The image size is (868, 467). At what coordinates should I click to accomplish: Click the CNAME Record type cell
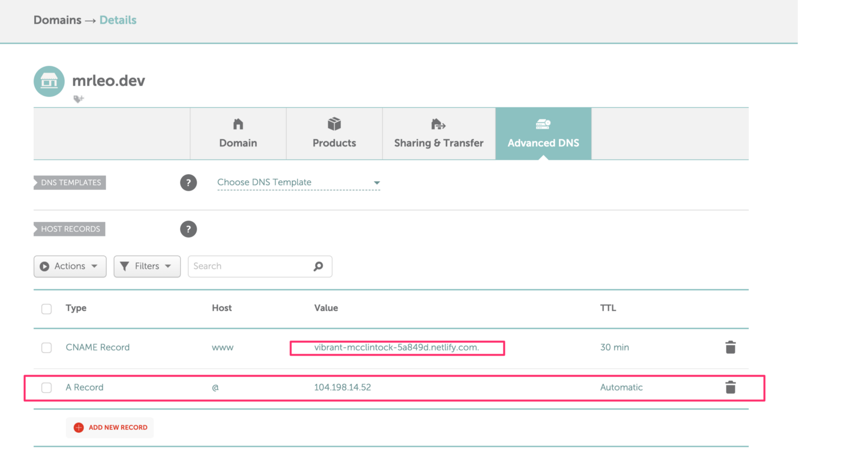pos(98,347)
